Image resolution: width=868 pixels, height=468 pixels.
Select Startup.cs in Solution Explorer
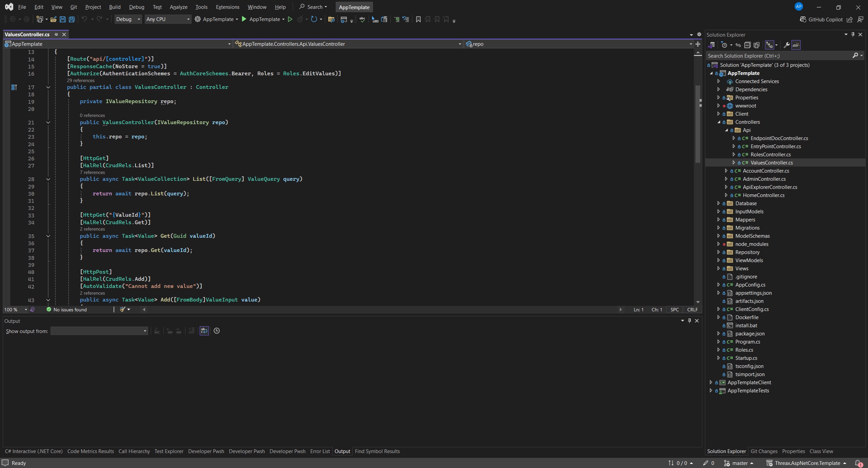(746, 358)
